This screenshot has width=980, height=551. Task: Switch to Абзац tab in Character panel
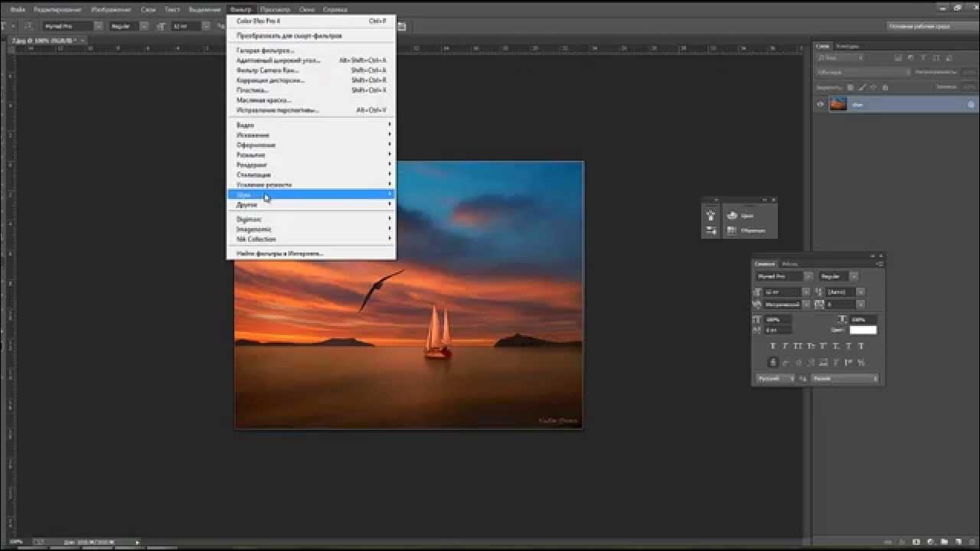tap(789, 264)
